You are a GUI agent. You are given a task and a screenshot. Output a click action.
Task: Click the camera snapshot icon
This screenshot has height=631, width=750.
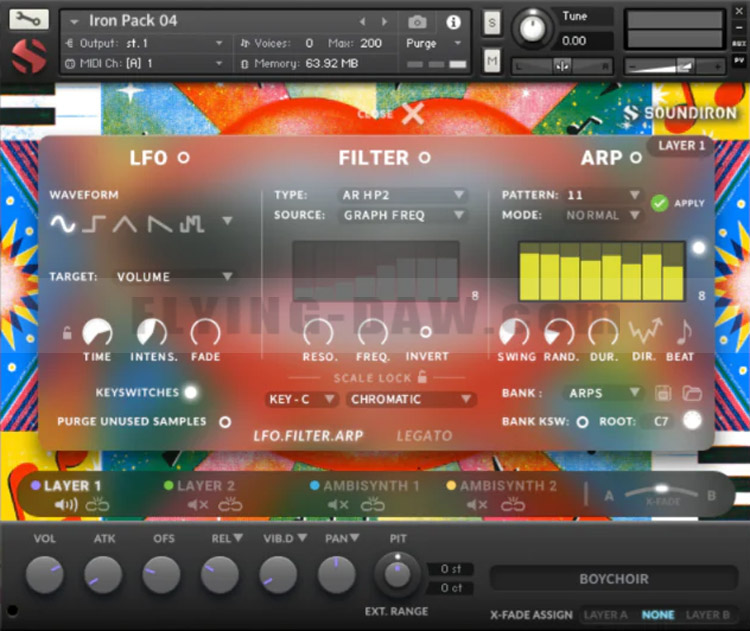tap(416, 21)
